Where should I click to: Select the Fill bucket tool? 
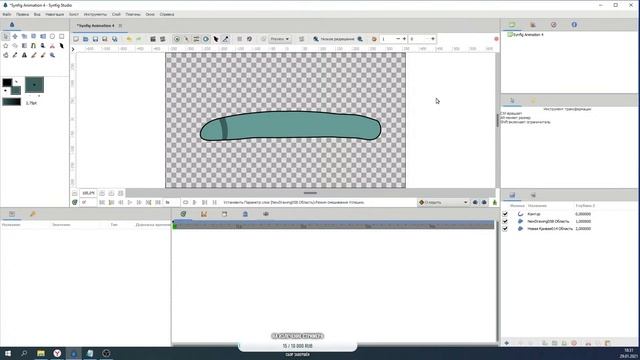pyautogui.click(x=6, y=55)
